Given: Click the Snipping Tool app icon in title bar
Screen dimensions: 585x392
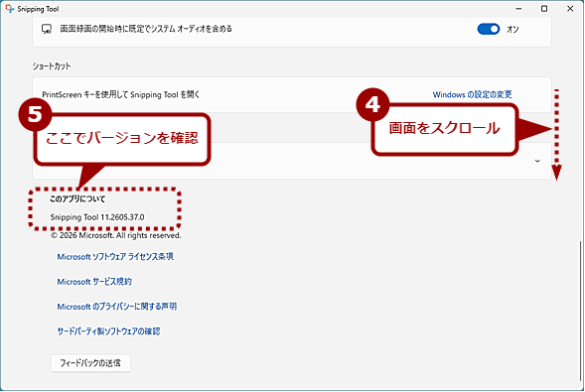Looking at the screenshot, I should coord(10,9).
